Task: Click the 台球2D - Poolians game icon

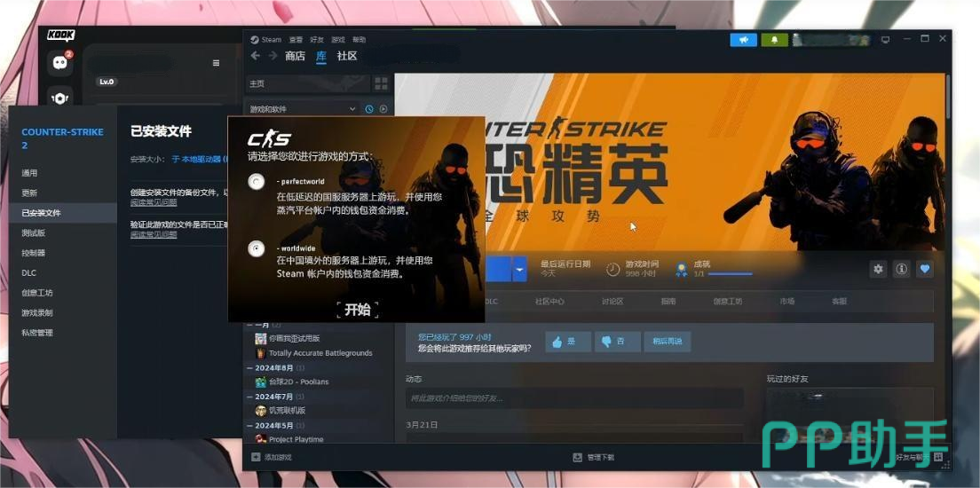Action: (x=261, y=382)
